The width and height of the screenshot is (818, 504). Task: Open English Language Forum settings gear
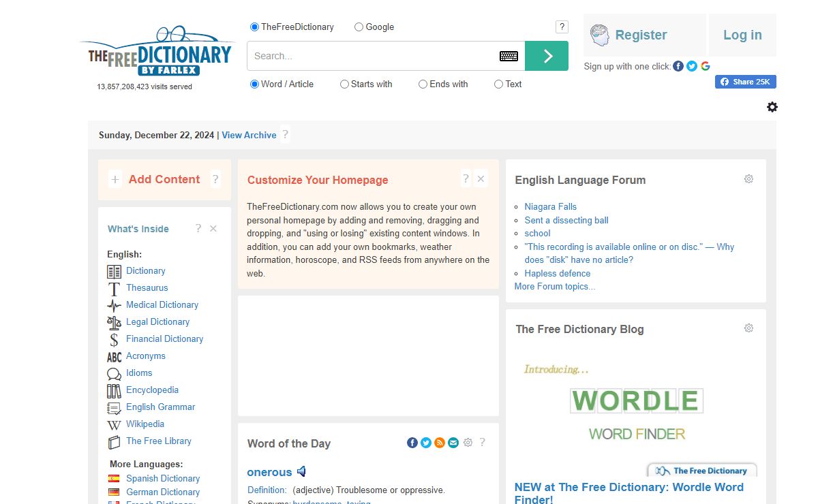[748, 179]
